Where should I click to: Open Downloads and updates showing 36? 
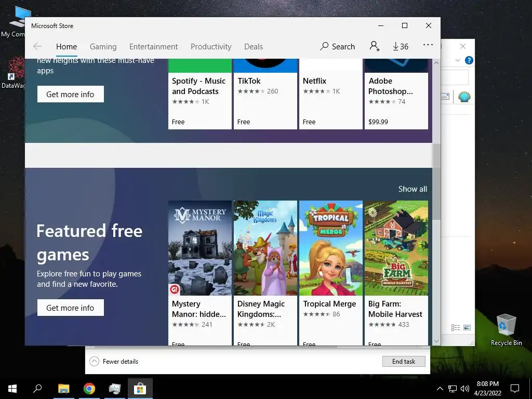[x=401, y=46]
